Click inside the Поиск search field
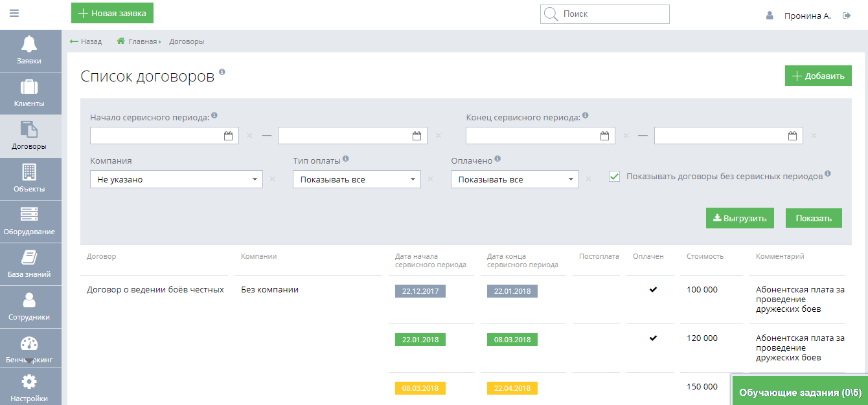The height and width of the screenshot is (405, 868). [x=604, y=14]
